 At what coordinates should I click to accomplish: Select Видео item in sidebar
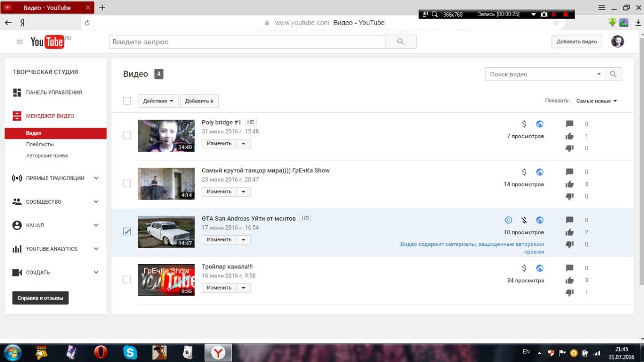point(55,133)
